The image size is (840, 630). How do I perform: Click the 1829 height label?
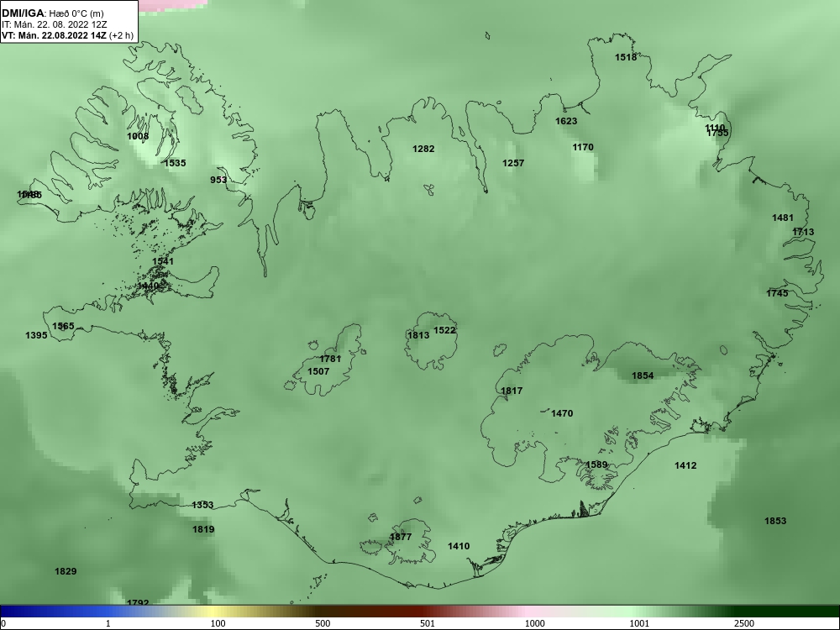pyautogui.click(x=66, y=571)
